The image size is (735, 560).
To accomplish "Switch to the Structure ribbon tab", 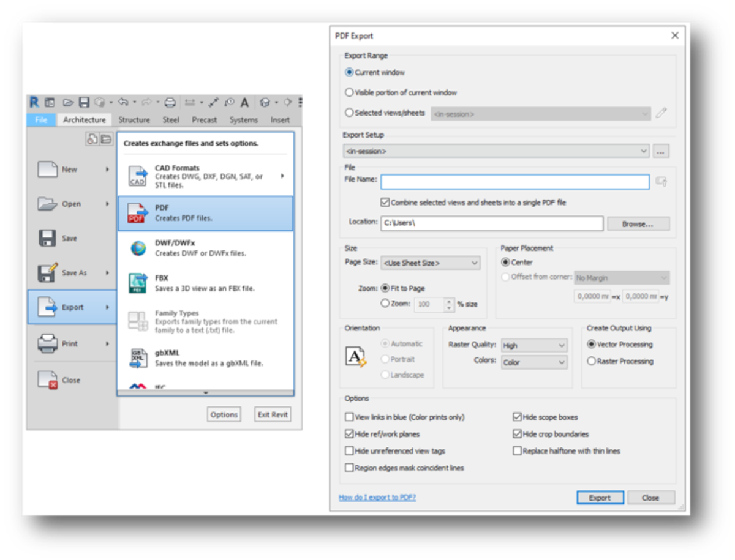I will pyautogui.click(x=134, y=120).
